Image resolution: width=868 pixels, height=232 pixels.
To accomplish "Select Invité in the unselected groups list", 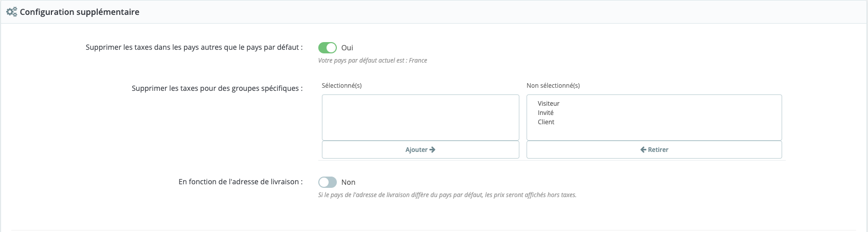I will click(x=546, y=113).
